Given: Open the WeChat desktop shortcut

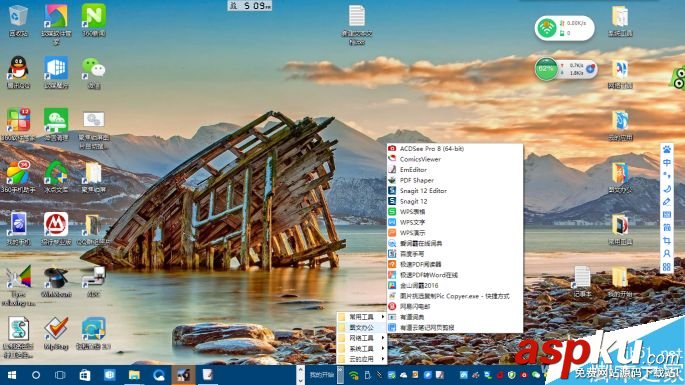Looking at the screenshot, I should (93, 73).
